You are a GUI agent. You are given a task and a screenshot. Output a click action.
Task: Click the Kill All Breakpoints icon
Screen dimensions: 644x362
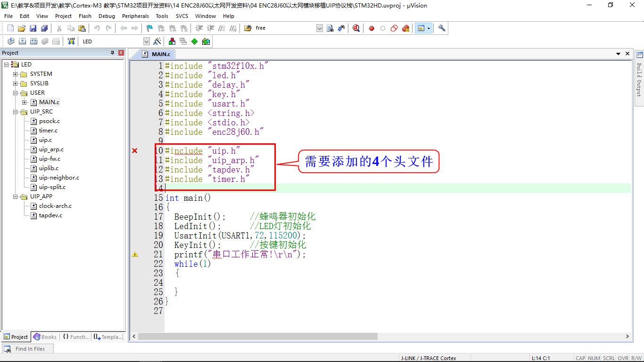405,28
